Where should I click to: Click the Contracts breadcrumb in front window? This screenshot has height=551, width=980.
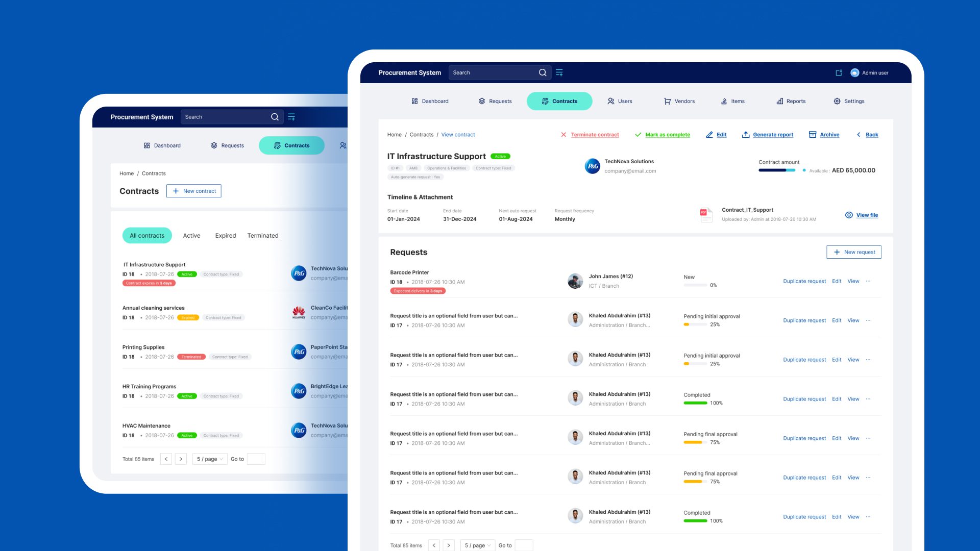click(422, 135)
